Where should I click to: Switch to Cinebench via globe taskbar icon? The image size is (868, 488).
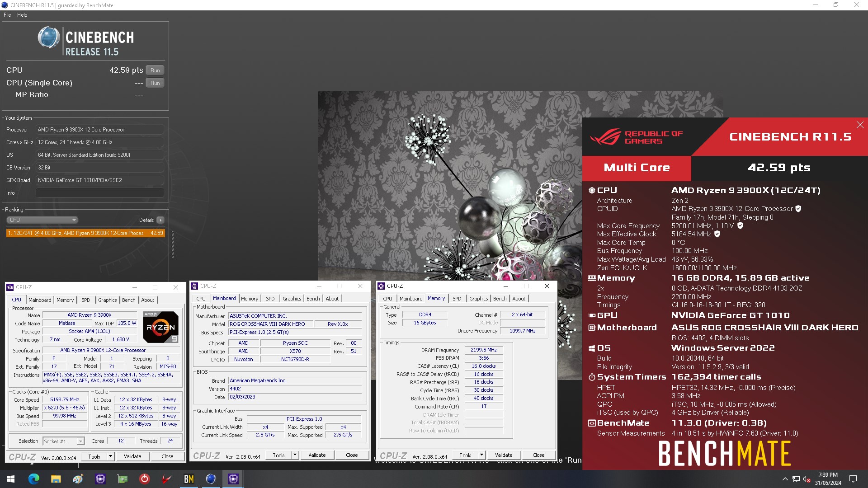[x=211, y=479]
